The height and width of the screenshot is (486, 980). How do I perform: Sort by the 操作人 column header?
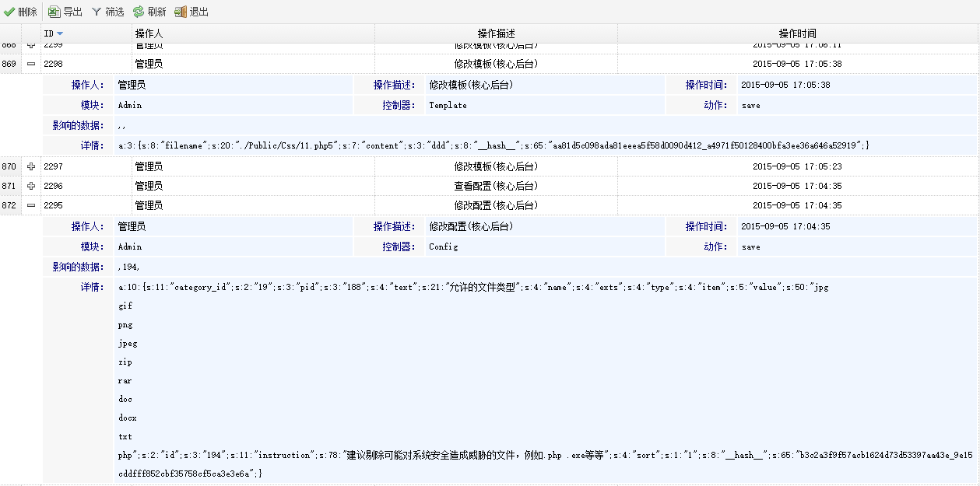pos(149,33)
